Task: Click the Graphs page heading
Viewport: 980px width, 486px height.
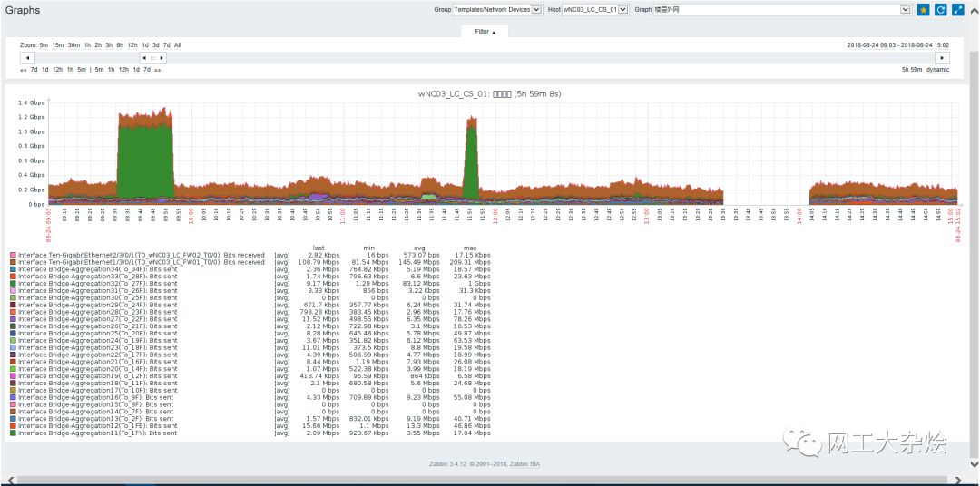Action: [23, 10]
